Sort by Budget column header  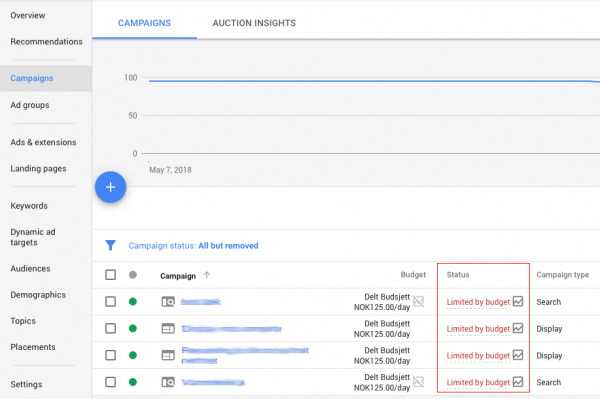[x=413, y=275]
